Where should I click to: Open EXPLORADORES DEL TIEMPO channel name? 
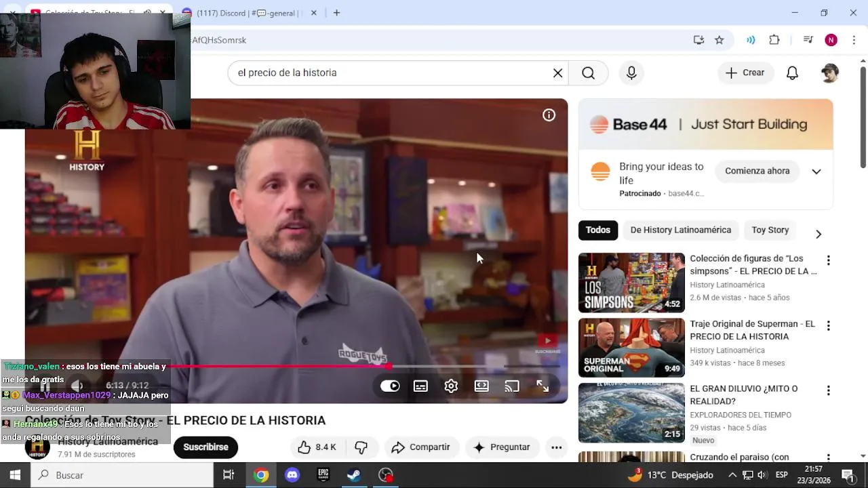click(x=741, y=415)
